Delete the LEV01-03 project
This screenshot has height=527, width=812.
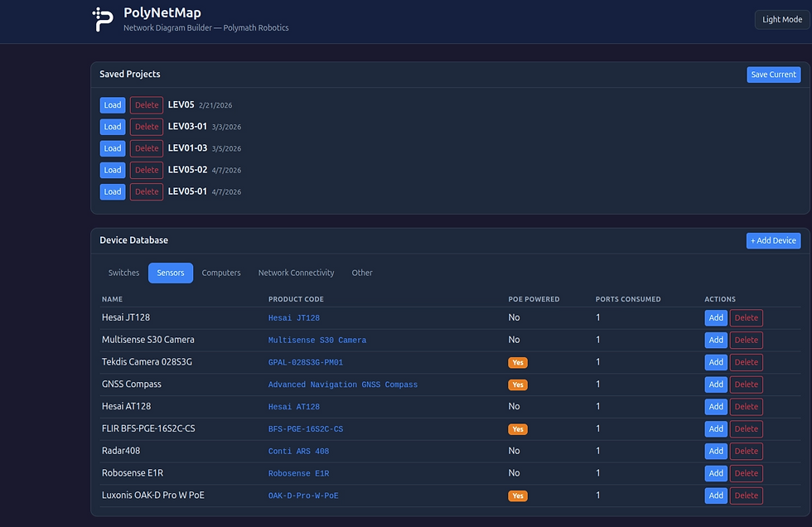coord(147,148)
